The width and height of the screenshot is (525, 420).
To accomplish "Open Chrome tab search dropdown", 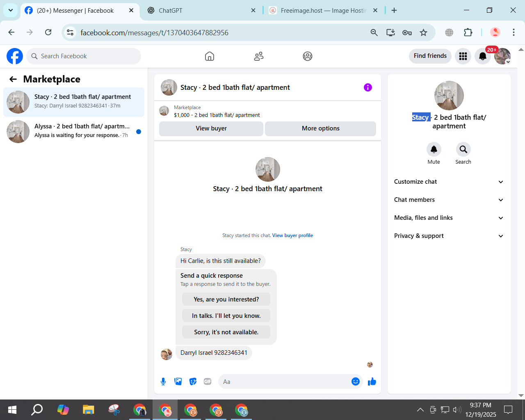I will [11, 10].
